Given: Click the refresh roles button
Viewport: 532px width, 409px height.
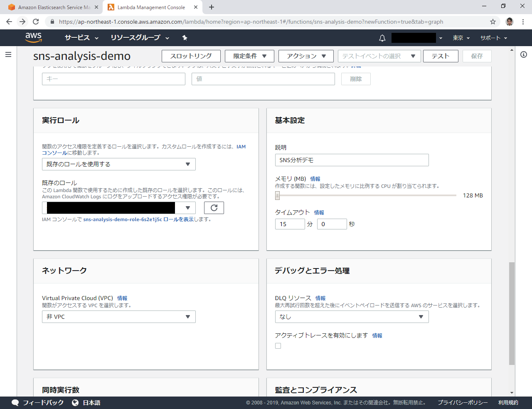Looking at the screenshot, I should tap(214, 208).
